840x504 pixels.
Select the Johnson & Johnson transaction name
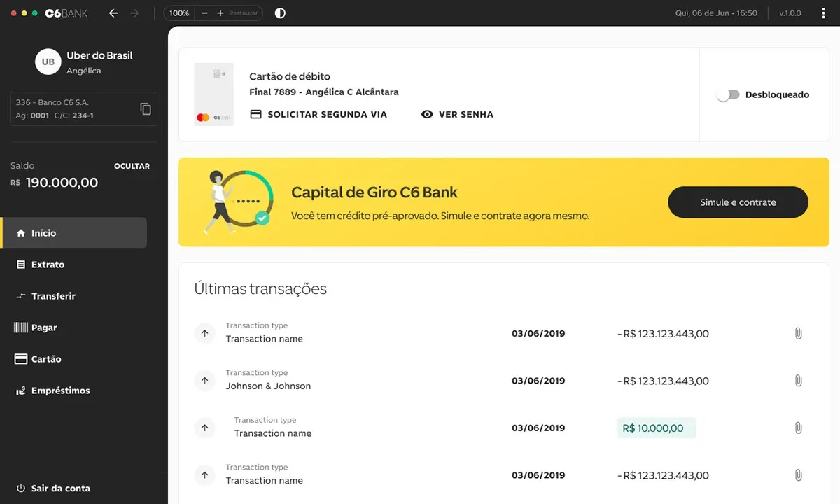click(268, 386)
